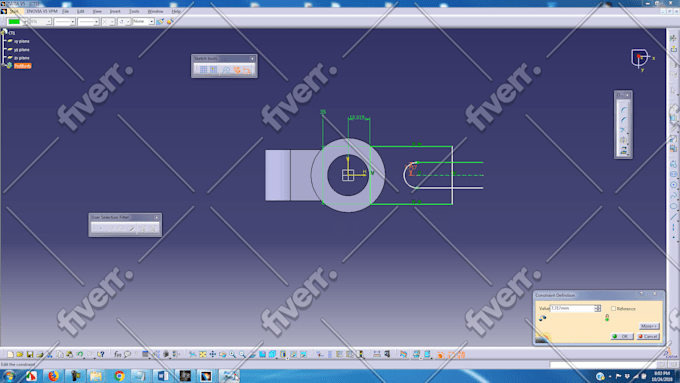Screen dimensions: 680x383
Task: Select zx plane in the tree
Action: 21,58
